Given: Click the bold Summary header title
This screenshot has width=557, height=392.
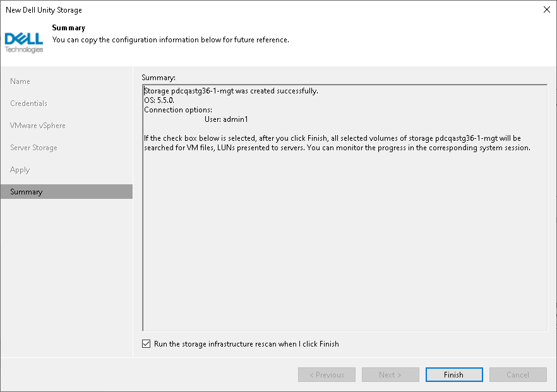Looking at the screenshot, I should click(69, 28).
